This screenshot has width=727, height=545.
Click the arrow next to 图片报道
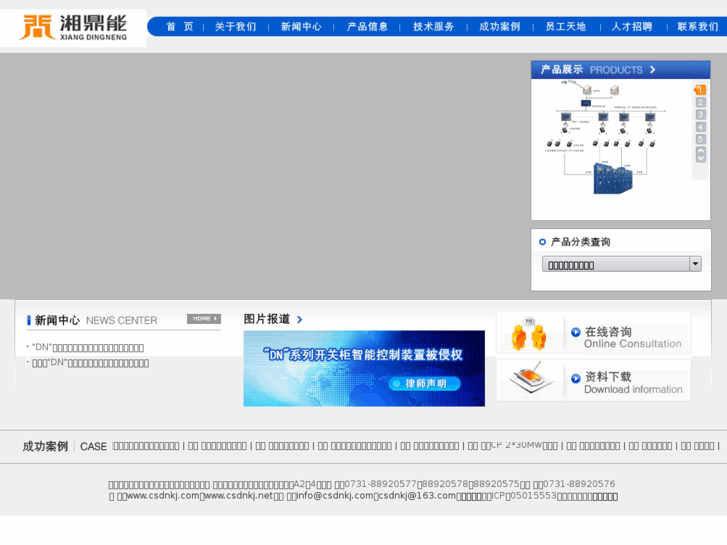(x=300, y=320)
